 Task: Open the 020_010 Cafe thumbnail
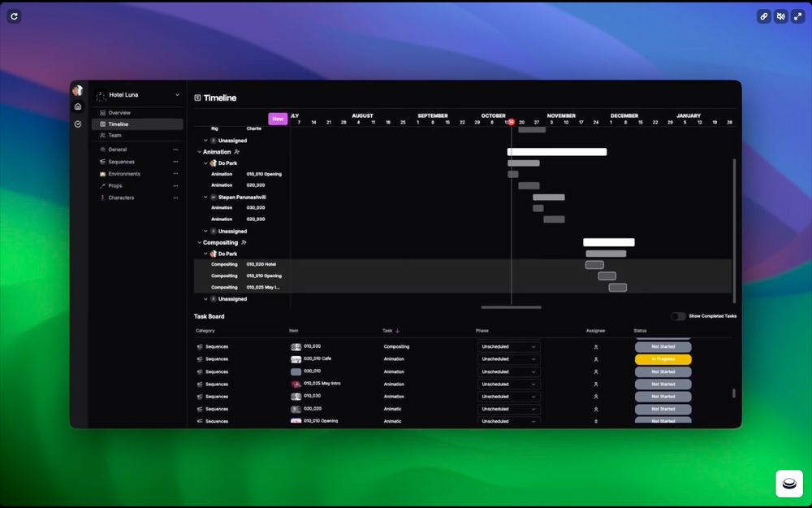pyautogui.click(x=296, y=359)
